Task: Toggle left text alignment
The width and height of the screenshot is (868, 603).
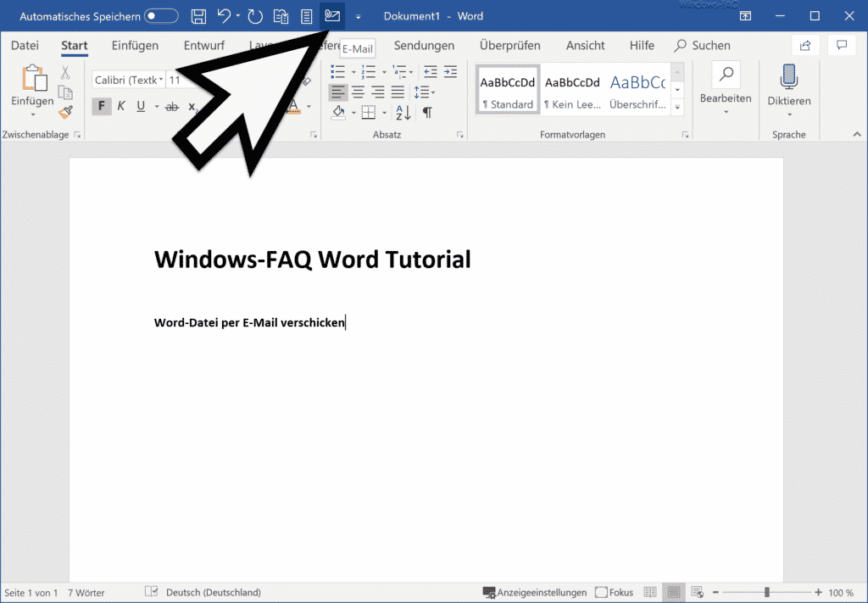Action: point(338,92)
